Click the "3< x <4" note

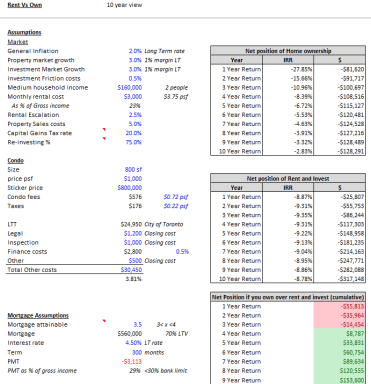[166, 324]
